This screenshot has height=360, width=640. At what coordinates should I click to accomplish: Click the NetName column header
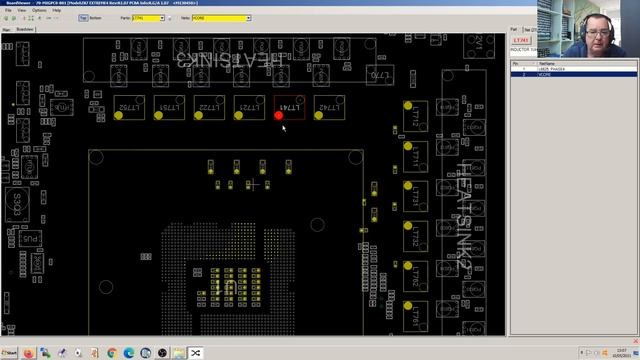587,64
